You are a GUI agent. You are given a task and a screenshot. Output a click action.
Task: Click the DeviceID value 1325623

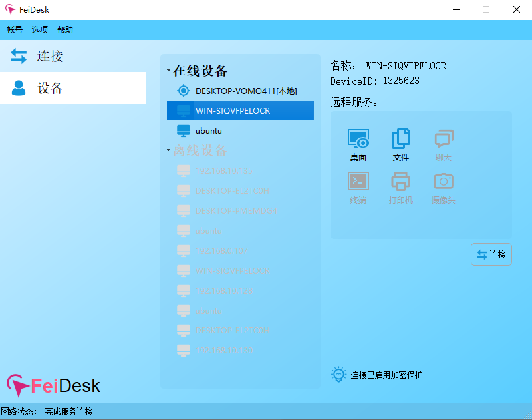pos(401,81)
